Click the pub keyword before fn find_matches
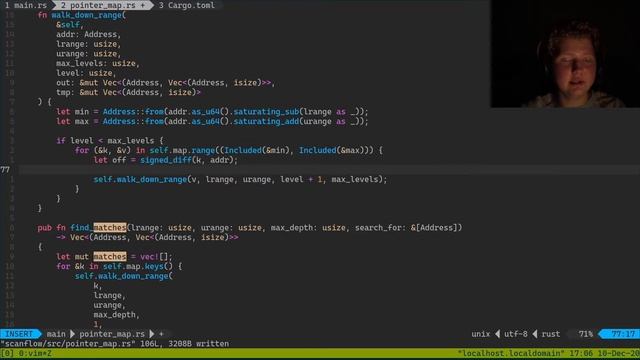The image size is (640, 360). click(44, 228)
